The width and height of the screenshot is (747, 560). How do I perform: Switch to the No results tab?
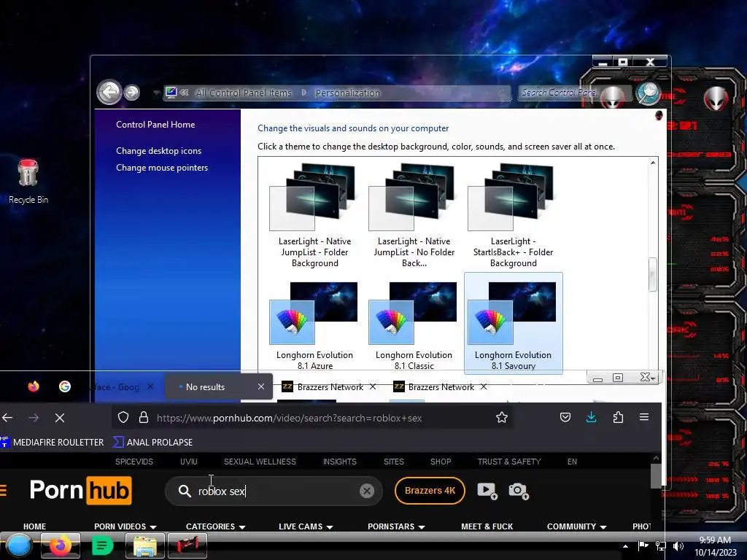click(x=205, y=387)
